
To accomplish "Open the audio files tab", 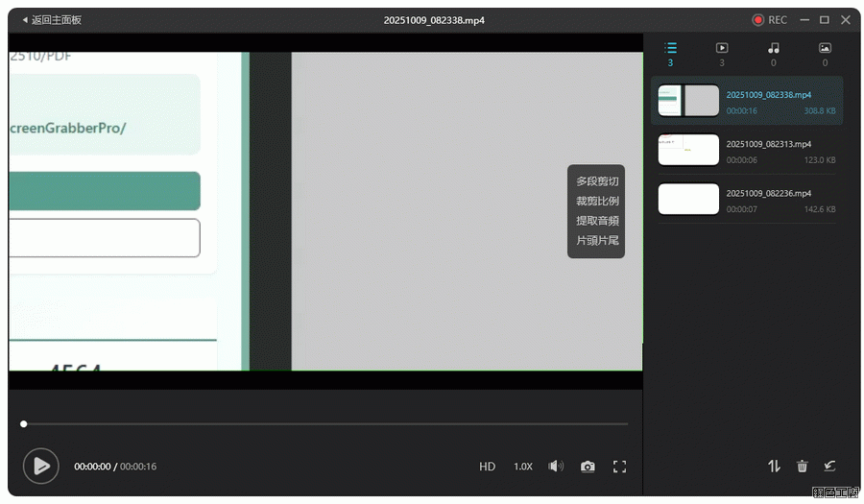I will click(x=773, y=53).
